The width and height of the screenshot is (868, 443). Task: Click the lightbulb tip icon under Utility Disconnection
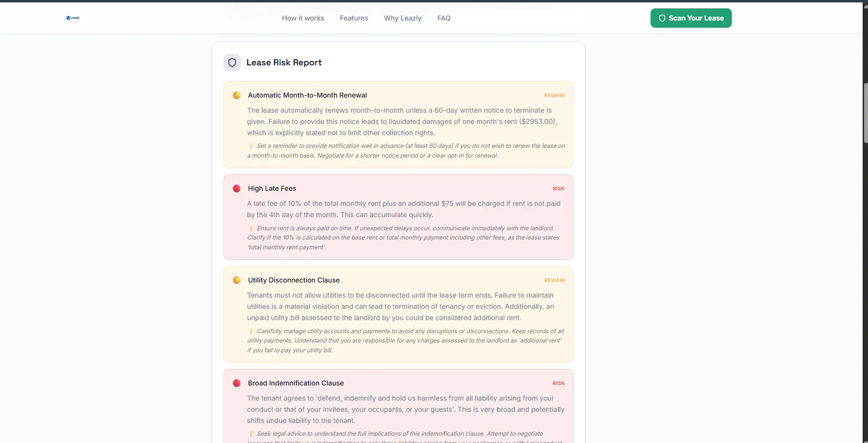[251, 331]
